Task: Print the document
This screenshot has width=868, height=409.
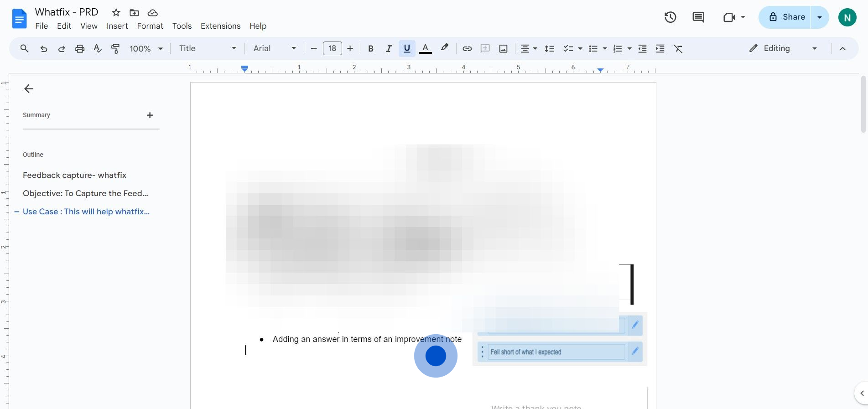Action: pyautogui.click(x=80, y=48)
